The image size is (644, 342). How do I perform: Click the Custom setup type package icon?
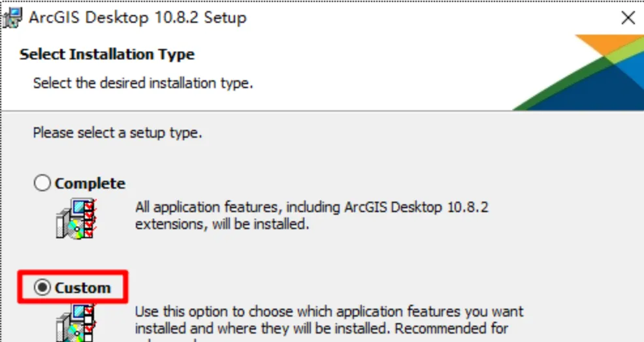[x=76, y=321]
